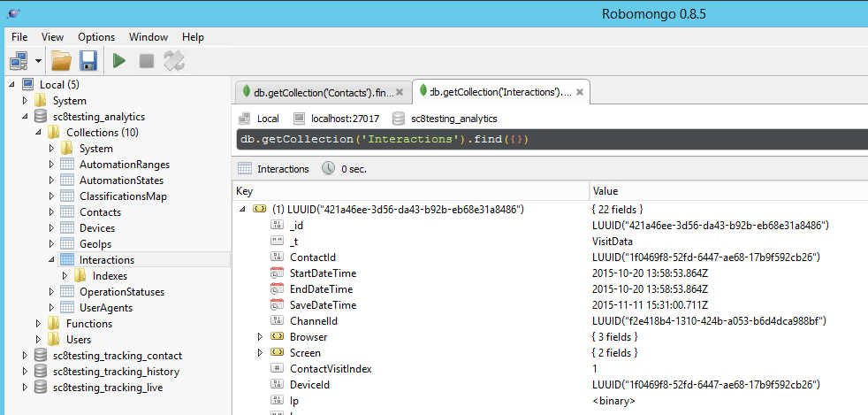
Task: Run the query with green play icon
Action: (118, 61)
